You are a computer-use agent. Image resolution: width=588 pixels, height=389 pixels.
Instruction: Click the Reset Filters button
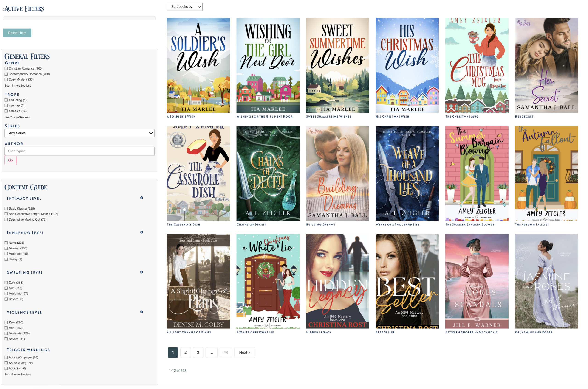(x=17, y=33)
